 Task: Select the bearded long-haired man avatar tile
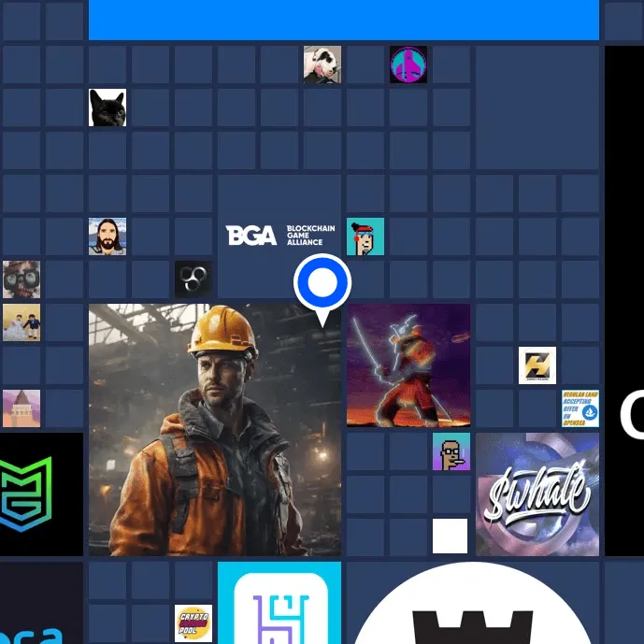click(x=107, y=236)
